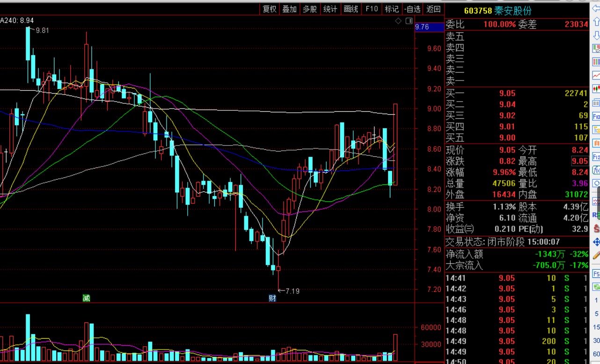Click the 内盘 value 31072

[x=576, y=195]
